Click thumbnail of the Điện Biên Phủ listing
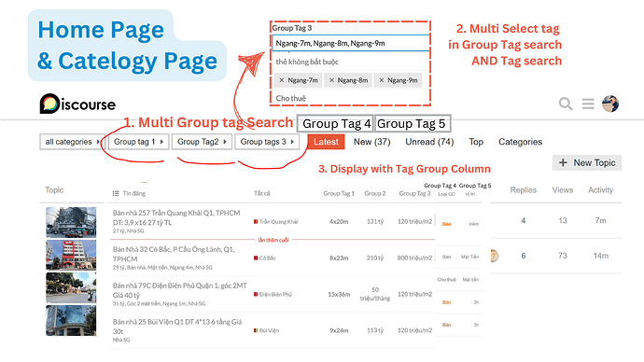The image size is (644, 362). (71, 287)
